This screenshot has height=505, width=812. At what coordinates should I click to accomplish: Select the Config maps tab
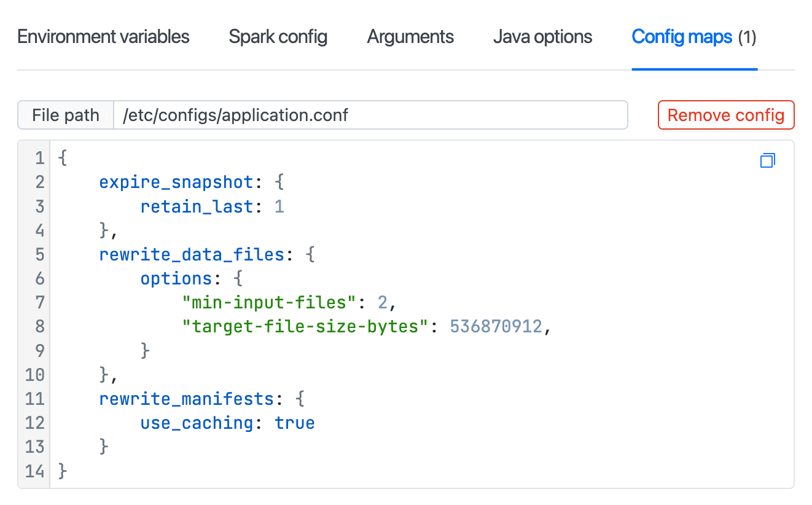click(x=694, y=37)
